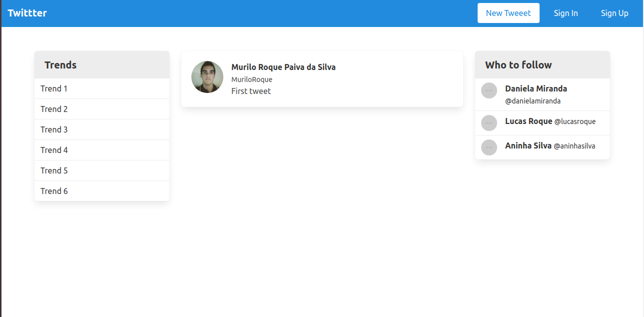Click the Who to follow header

(x=543, y=65)
